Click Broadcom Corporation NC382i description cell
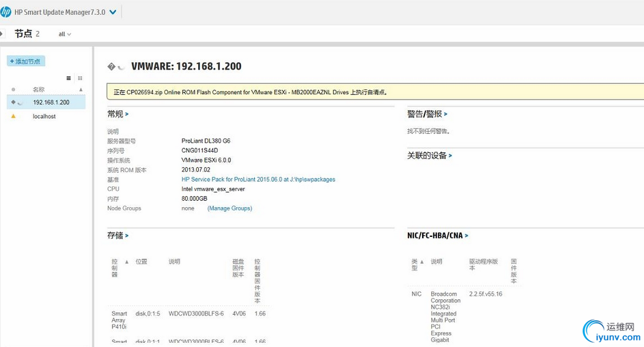 [446, 317]
